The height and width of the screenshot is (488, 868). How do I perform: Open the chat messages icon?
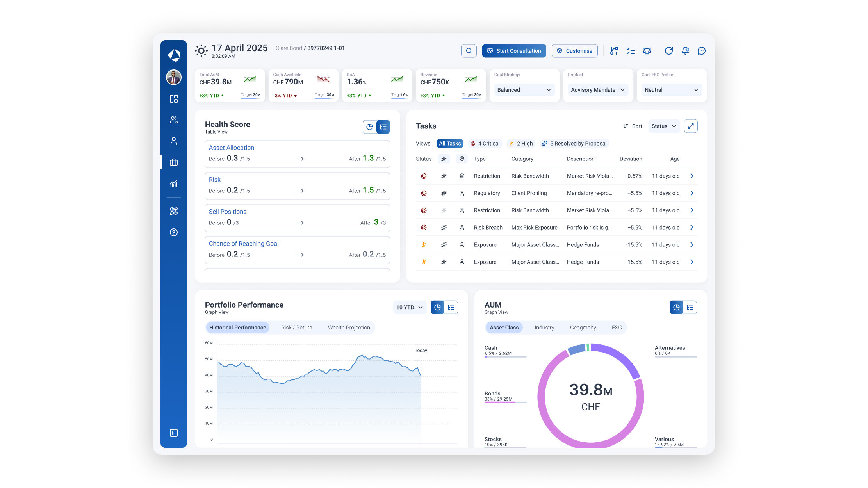coord(702,51)
